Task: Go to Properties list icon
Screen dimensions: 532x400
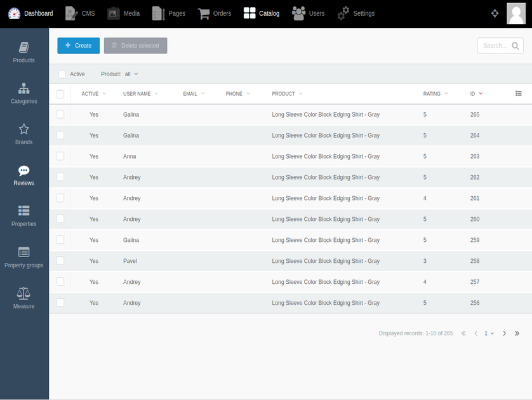Action: pyautogui.click(x=23, y=211)
